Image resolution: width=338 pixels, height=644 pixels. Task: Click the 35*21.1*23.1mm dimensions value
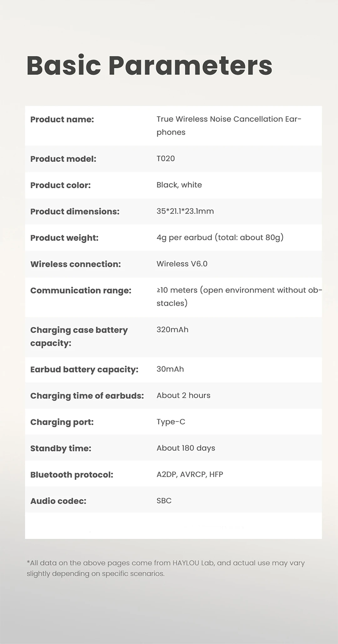click(185, 211)
